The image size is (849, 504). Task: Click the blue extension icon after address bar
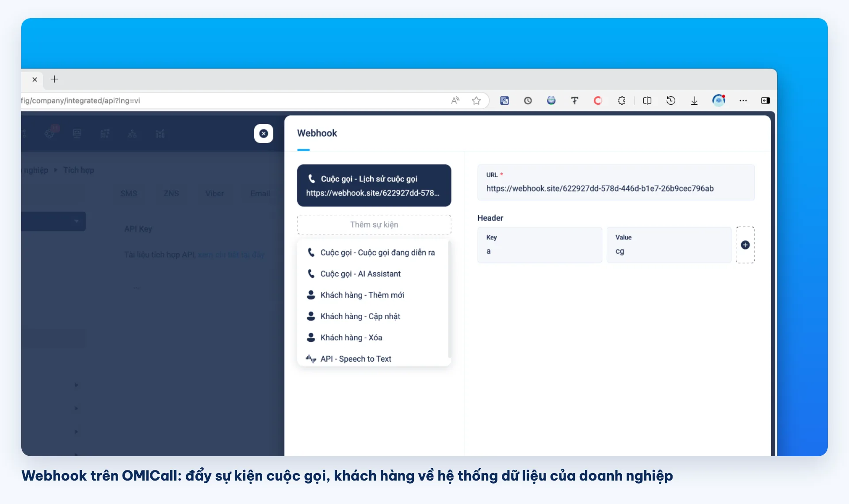tap(505, 101)
